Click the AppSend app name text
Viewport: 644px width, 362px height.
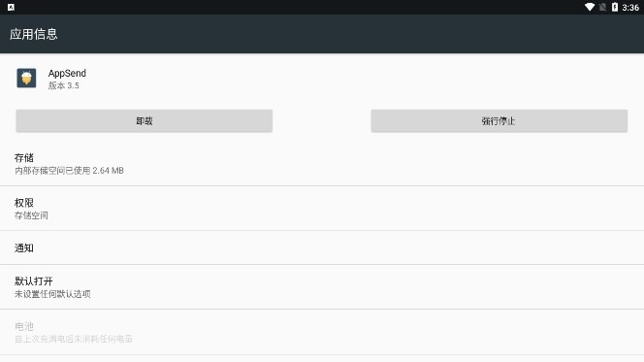67,73
